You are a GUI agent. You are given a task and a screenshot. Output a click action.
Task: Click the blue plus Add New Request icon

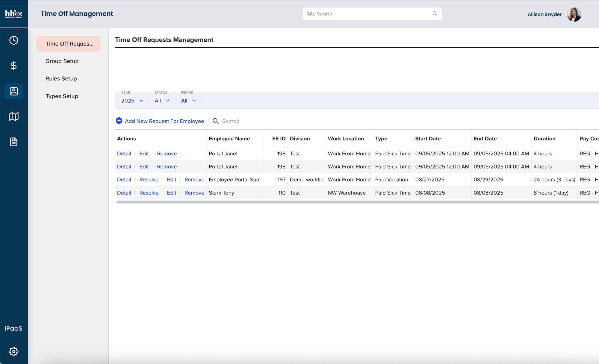tap(119, 121)
